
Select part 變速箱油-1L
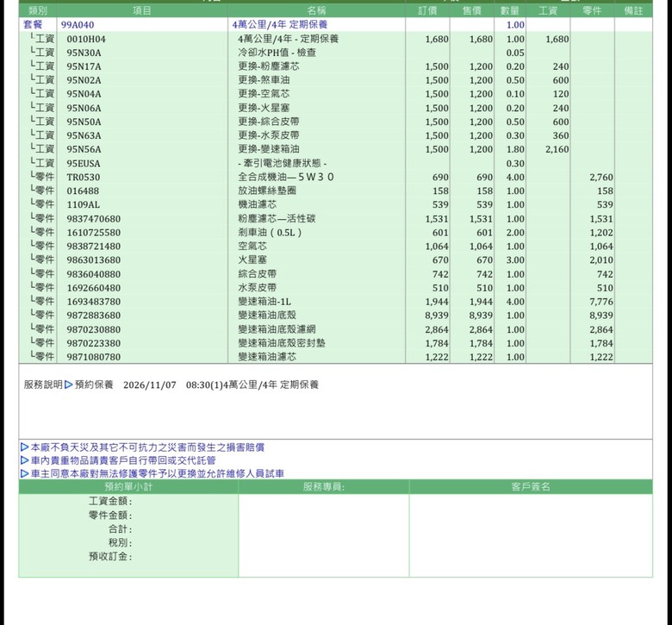tap(264, 302)
